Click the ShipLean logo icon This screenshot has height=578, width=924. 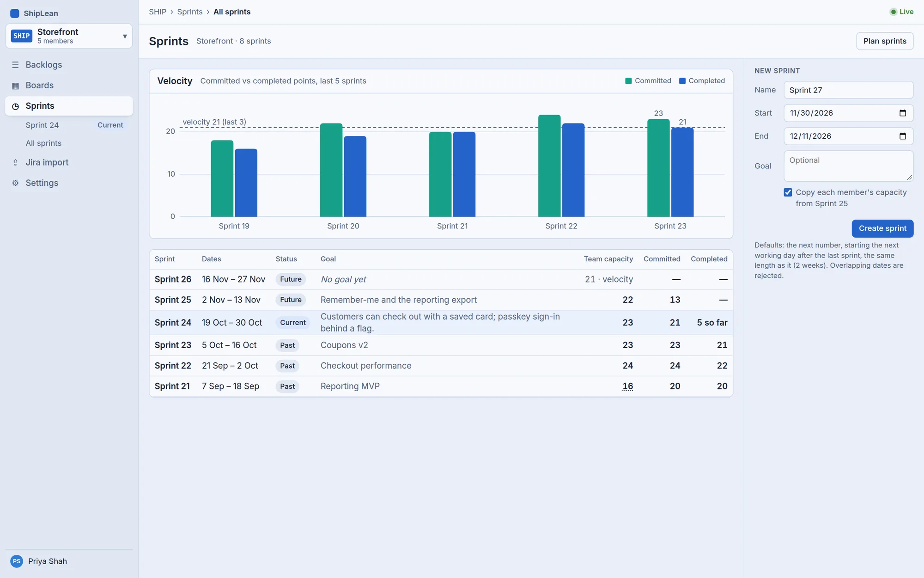click(15, 13)
